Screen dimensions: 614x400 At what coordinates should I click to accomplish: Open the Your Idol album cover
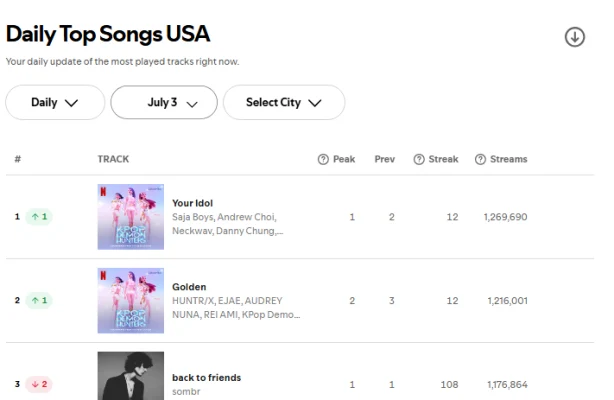[130, 216]
